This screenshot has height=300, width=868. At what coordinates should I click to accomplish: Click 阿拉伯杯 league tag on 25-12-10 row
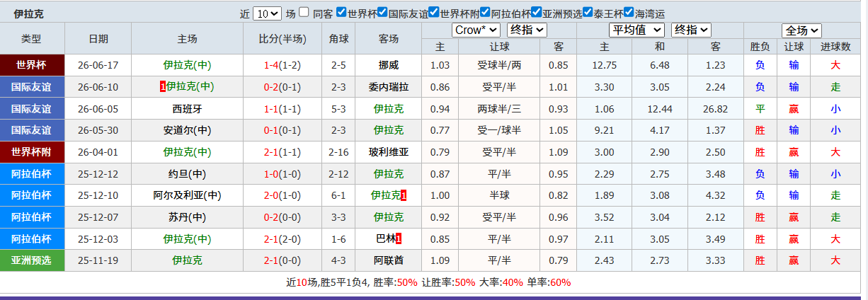click(32, 195)
